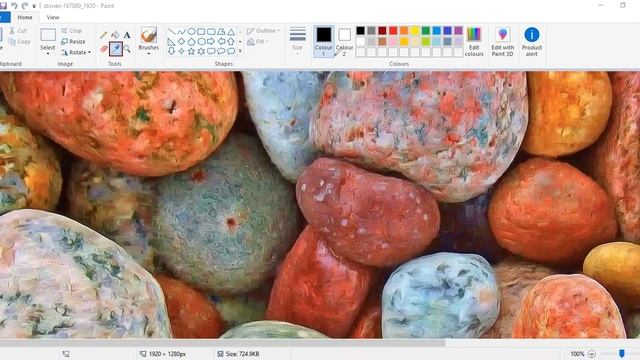The height and width of the screenshot is (360, 640).
Task: Expand the Shapes gallery more arrow
Action: 240,51
